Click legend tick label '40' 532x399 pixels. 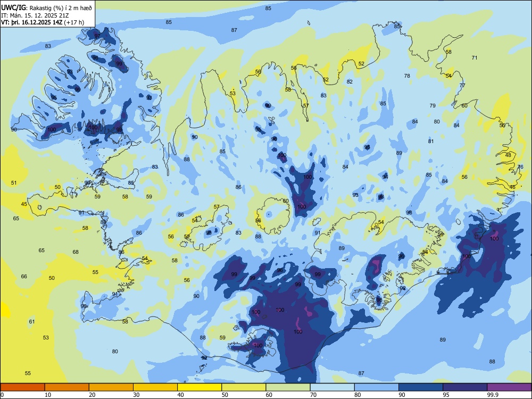180,395
